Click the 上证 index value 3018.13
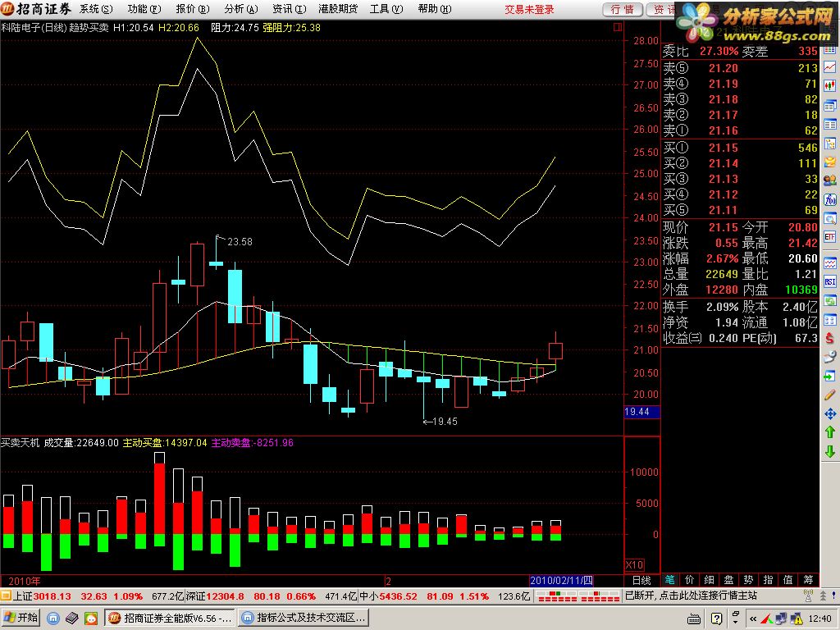Image resolution: width=840 pixels, height=630 pixels. (52, 596)
